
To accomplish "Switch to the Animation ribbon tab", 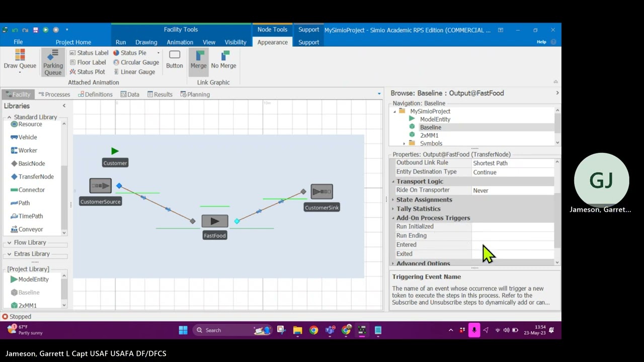I will click(x=180, y=42).
